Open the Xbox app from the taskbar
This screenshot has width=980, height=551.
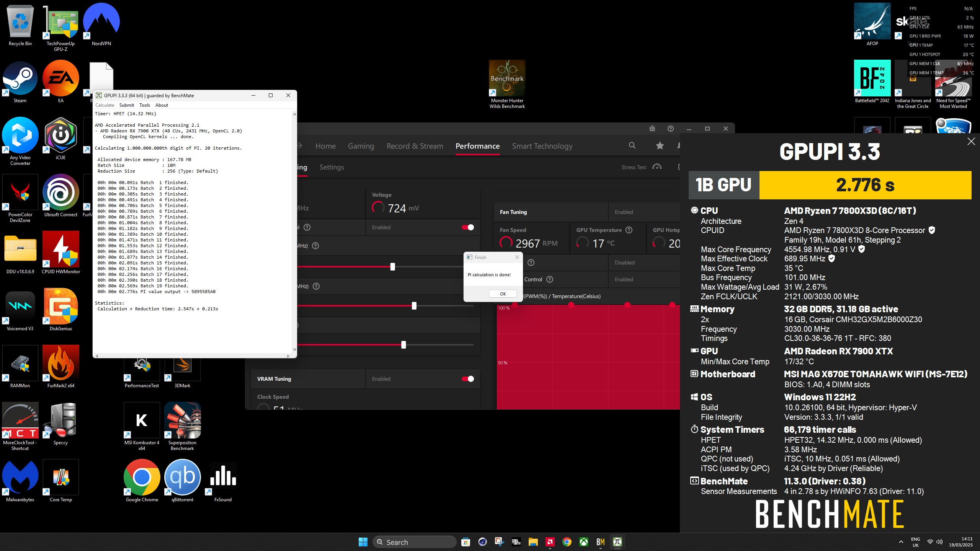[584, 542]
